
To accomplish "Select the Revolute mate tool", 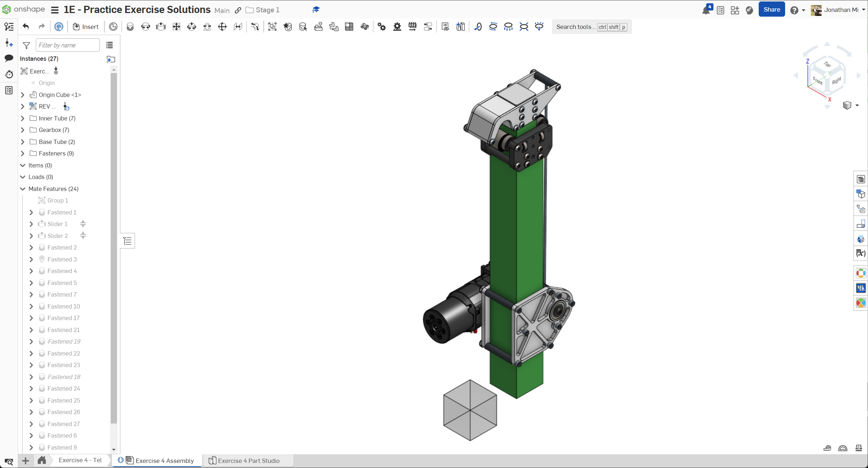I will point(146,27).
